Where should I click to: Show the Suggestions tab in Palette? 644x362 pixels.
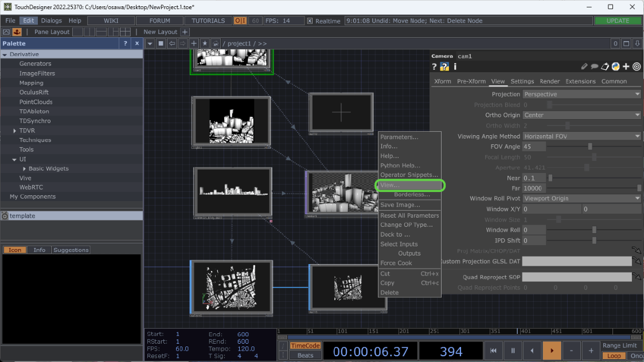pos(71,250)
